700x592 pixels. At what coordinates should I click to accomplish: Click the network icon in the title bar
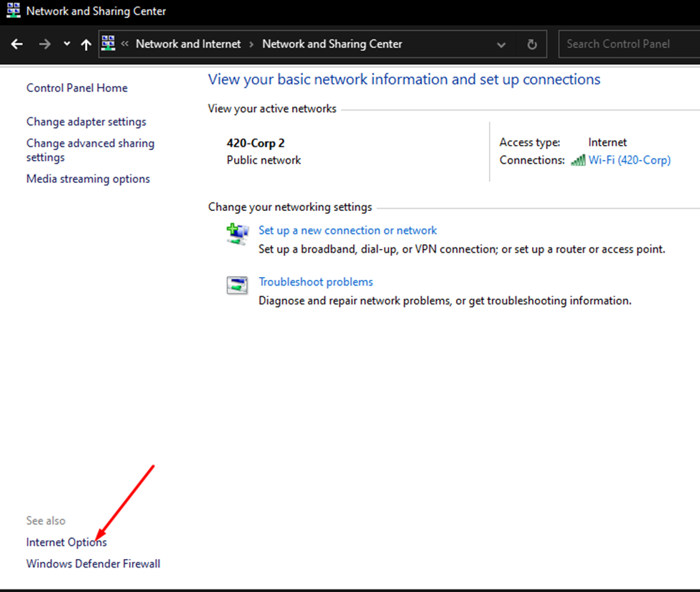(11, 11)
